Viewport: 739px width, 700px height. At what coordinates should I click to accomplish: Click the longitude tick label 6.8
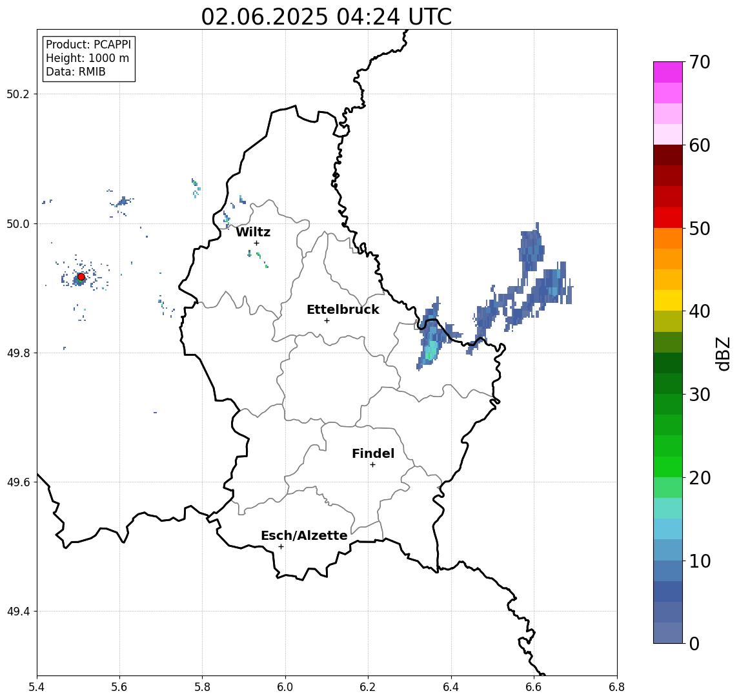pos(617,687)
